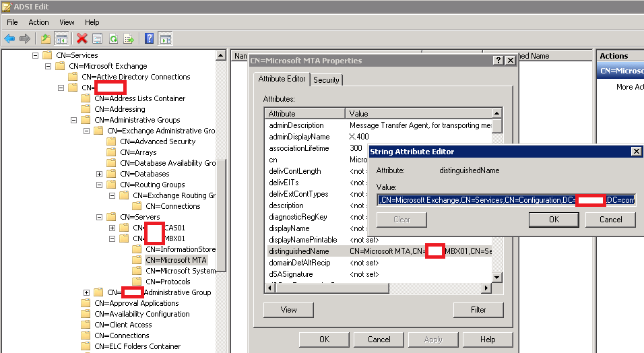Click the Cancel button next to Apply
644x353 pixels.
point(379,340)
